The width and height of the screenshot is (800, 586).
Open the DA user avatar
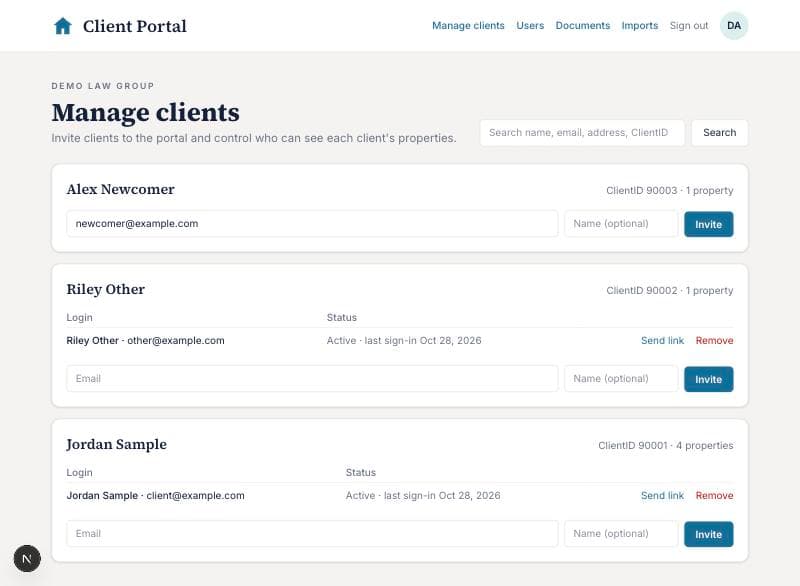pyautogui.click(x=734, y=26)
